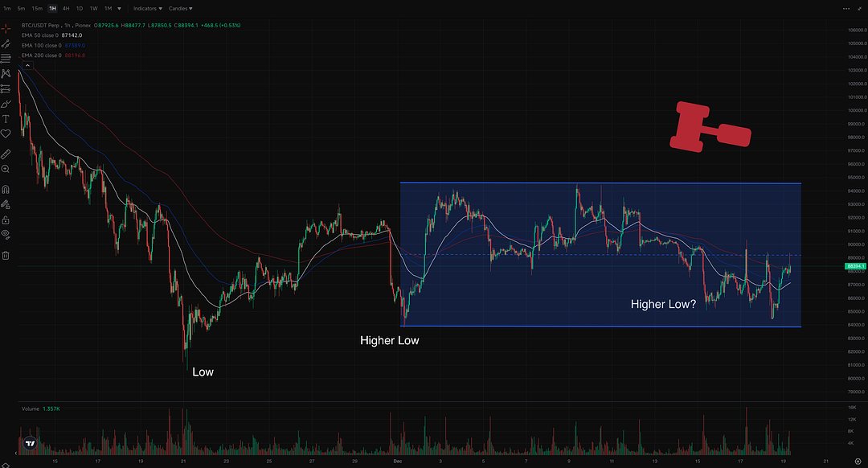Click the Dec label on time axis

(398, 461)
